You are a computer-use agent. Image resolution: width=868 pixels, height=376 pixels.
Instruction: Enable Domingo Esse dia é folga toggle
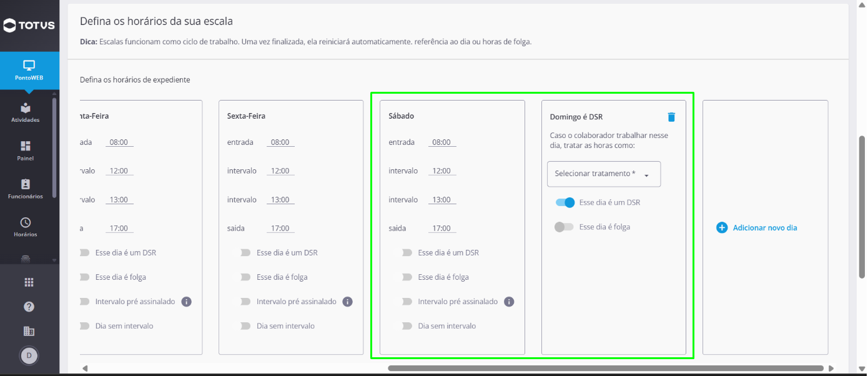564,227
